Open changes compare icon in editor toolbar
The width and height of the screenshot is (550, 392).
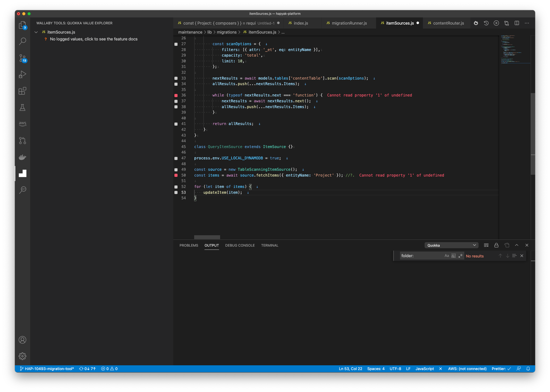507,23
